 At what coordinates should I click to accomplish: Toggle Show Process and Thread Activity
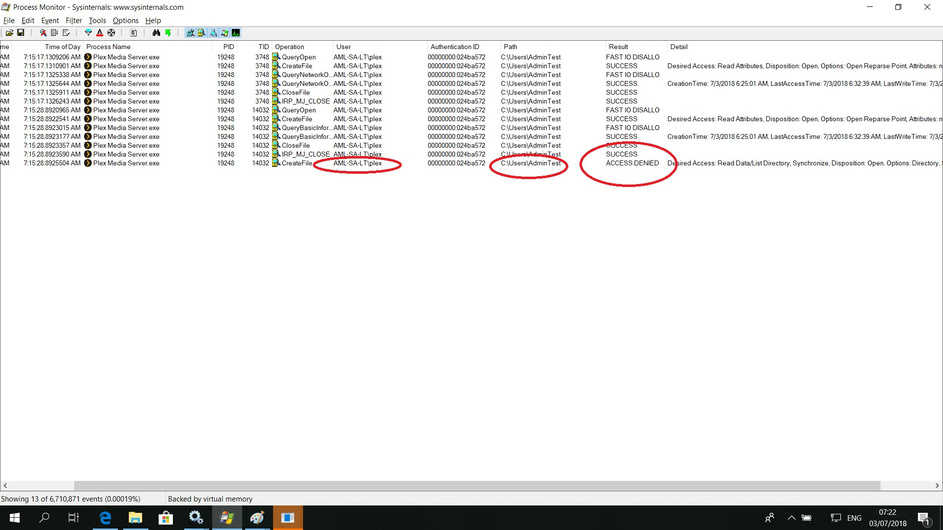[224, 33]
